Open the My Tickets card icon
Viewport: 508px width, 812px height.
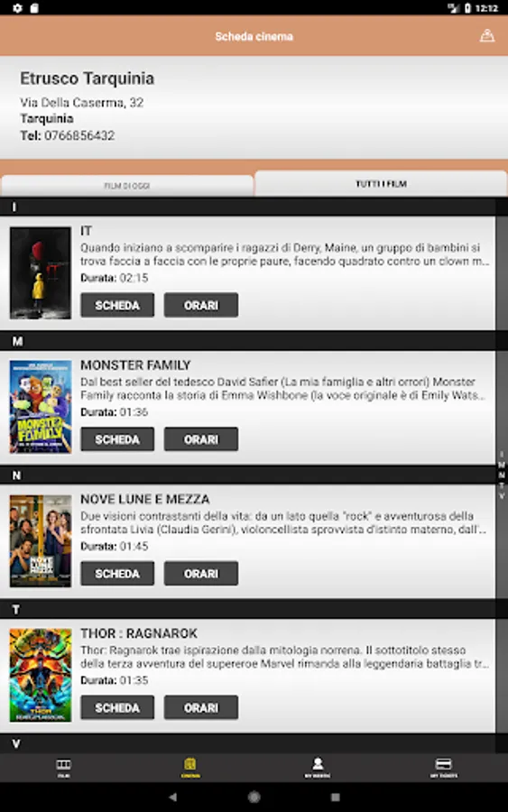[444, 767]
